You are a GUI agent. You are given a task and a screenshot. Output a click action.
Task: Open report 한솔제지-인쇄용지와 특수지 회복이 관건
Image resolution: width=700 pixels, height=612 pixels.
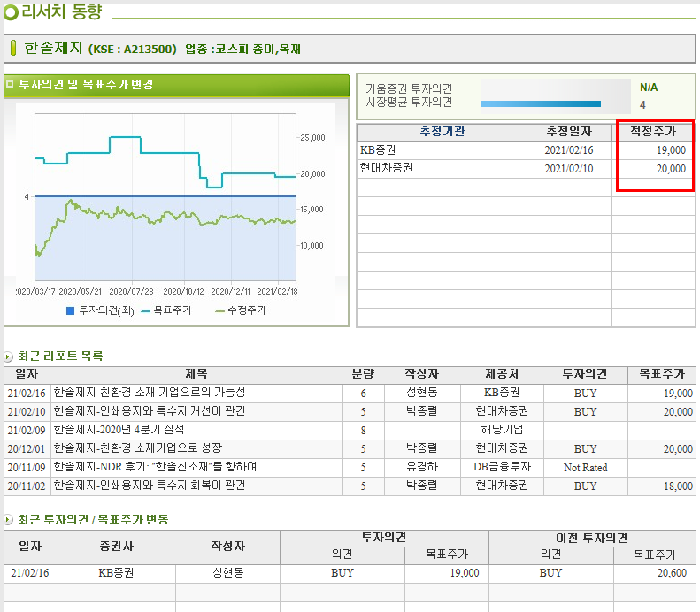(x=150, y=486)
